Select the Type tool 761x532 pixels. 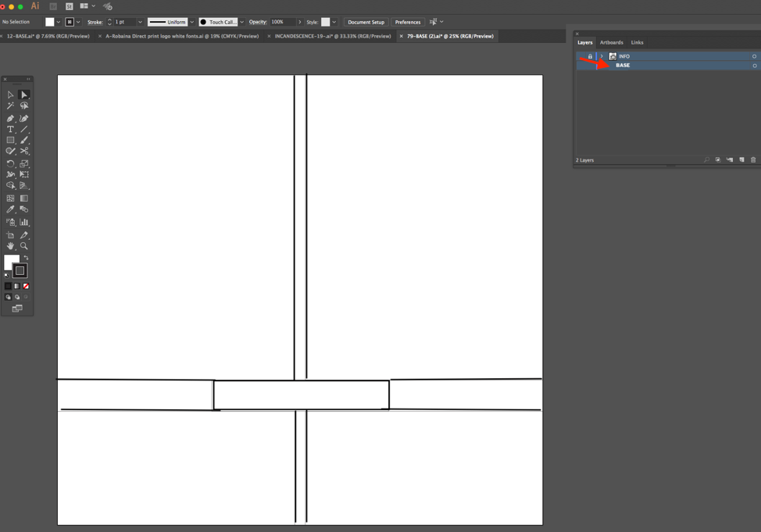point(10,130)
